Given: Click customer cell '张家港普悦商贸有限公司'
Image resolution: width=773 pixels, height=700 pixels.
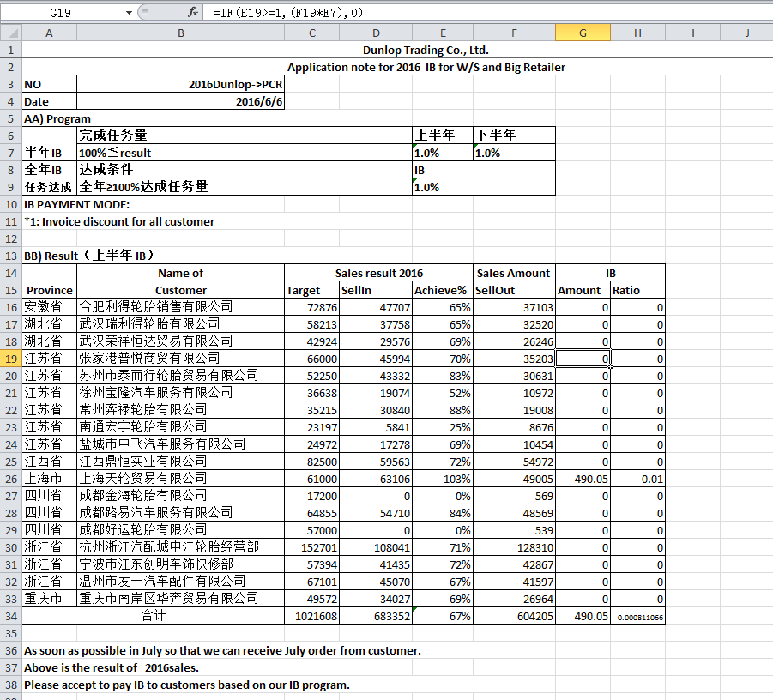Looking at the screenshot, I should click(x=180, y=359).
